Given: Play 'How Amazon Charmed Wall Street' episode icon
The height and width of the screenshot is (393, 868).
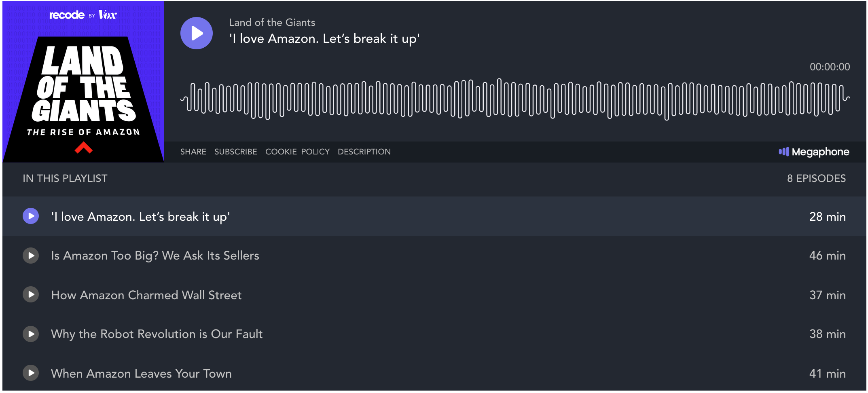Looking at the screenshot, I should click(31, 295).
